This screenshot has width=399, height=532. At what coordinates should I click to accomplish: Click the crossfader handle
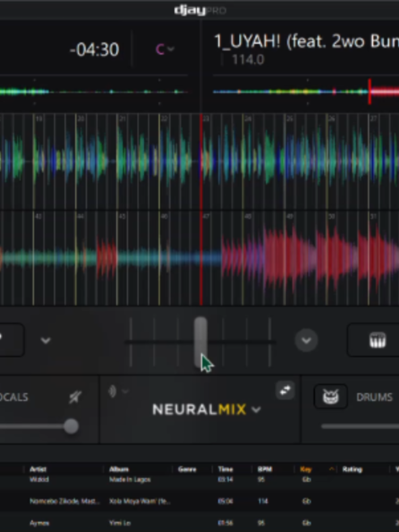(200, 342)
